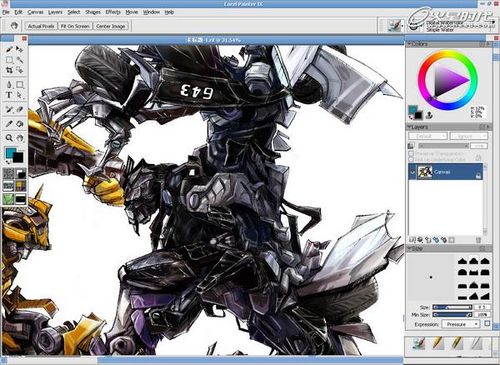Open the Weave selector in the toolbox
The image size is (500, 365).
(20, 186)
